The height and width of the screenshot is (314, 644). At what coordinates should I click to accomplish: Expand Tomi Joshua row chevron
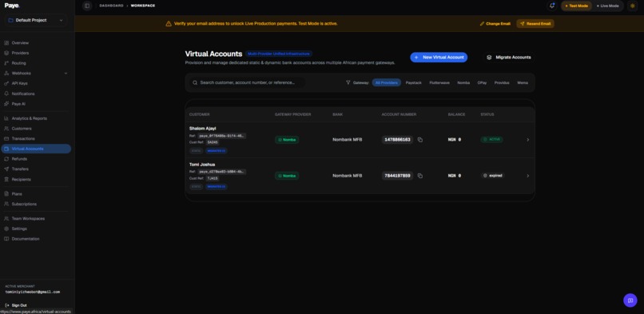pyautogui.click(x=528, y=176)
